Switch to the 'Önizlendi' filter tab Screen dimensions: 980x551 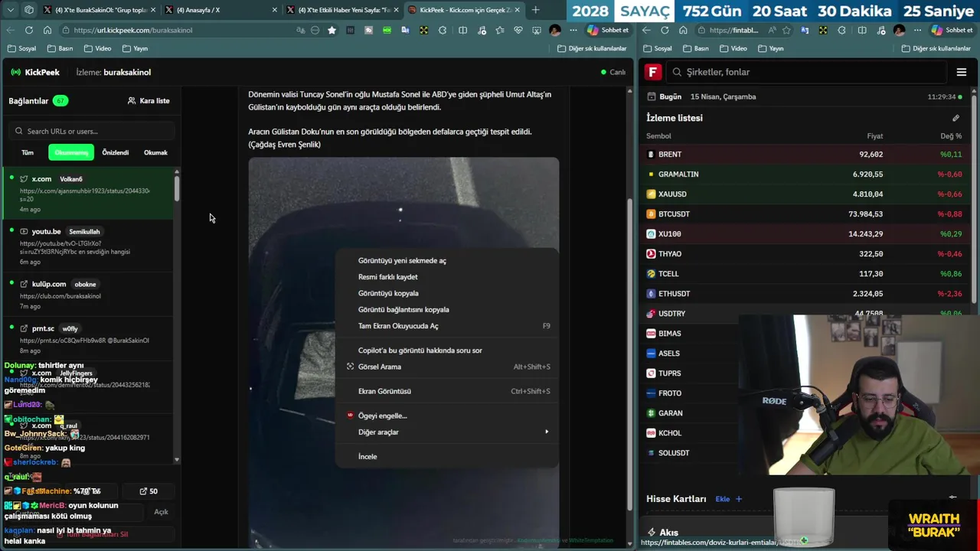tap(116, 152)
